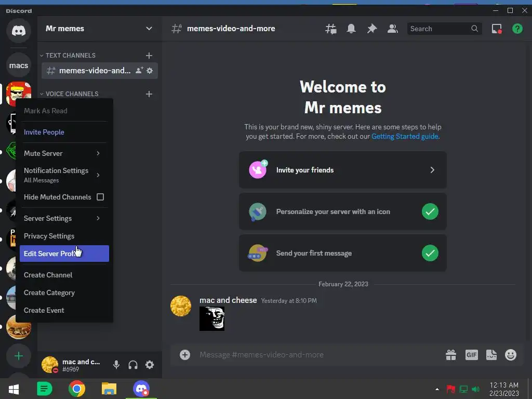Toggle Hide Muted Channels checkbox
Screen dimensions: 532x399
point(100,197)
